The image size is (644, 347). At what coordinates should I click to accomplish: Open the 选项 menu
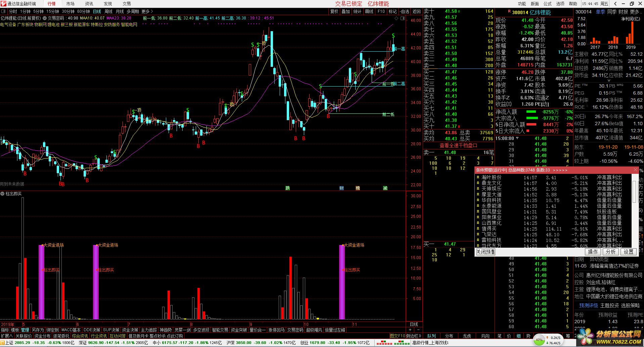pos(560,4)
